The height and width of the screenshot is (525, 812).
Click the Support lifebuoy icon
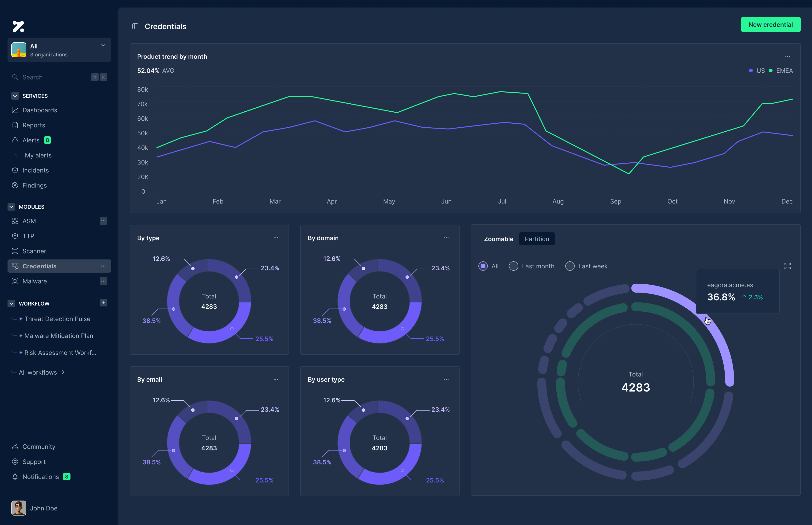click(15, 461)
